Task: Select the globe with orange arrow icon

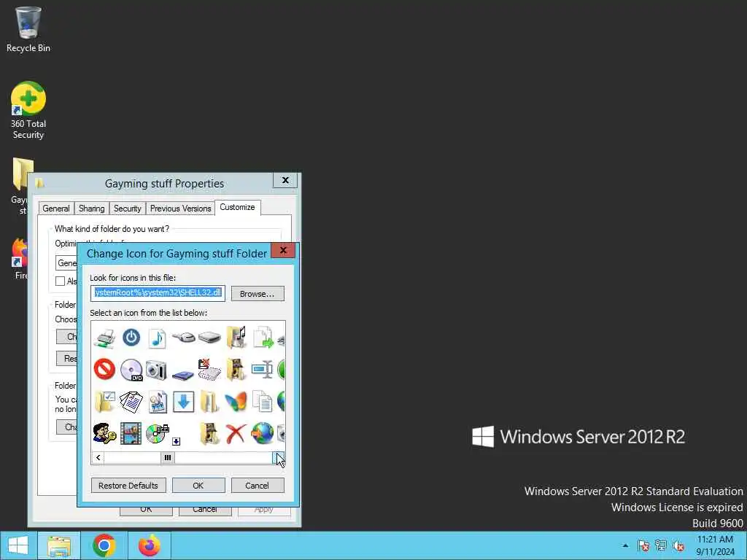Action: [x=262, y=433]
